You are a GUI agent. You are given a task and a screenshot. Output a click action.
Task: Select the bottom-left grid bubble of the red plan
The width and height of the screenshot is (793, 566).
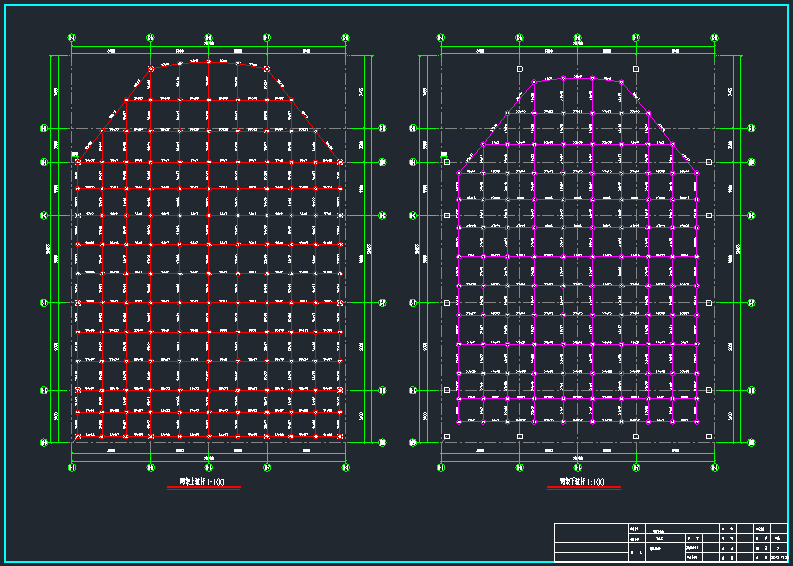pyautogui.click(x=72, y=467)
